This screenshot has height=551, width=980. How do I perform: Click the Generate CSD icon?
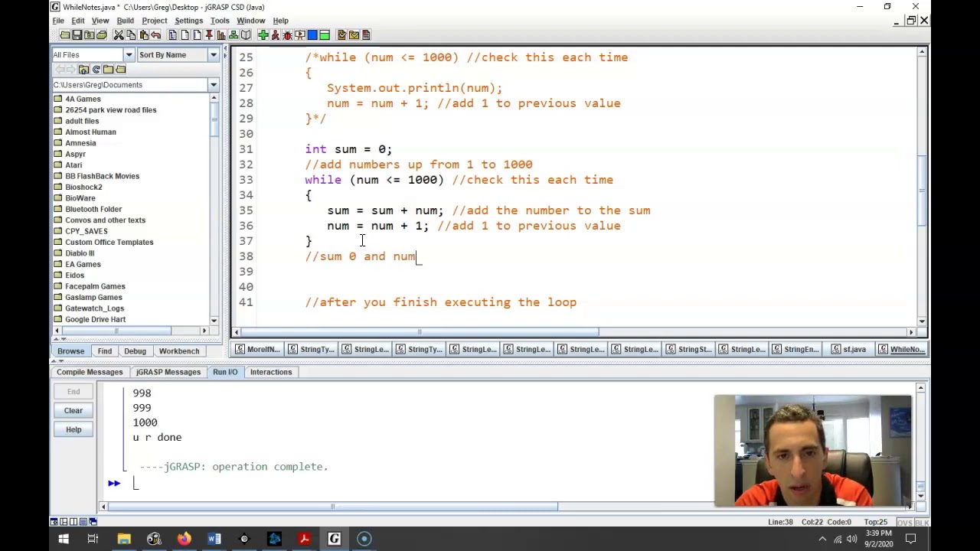coord(173,34)
